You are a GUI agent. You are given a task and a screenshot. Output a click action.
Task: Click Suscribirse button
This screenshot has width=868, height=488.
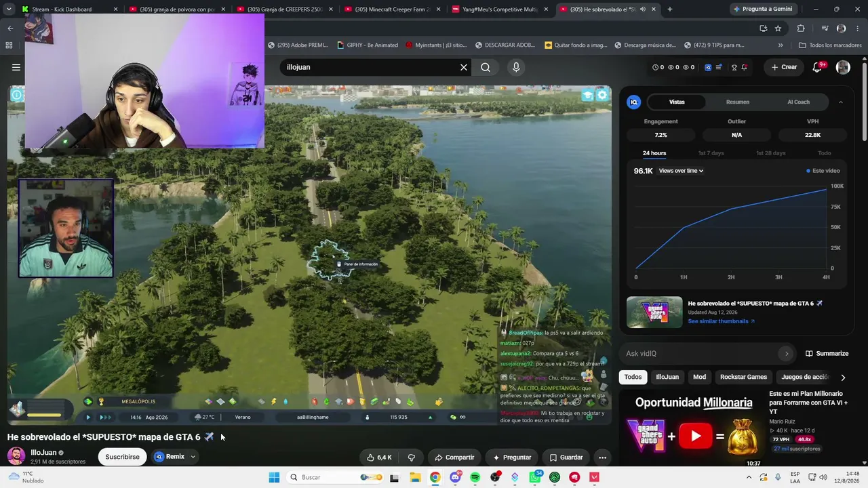pyautogui.click(x=122, y=457)
